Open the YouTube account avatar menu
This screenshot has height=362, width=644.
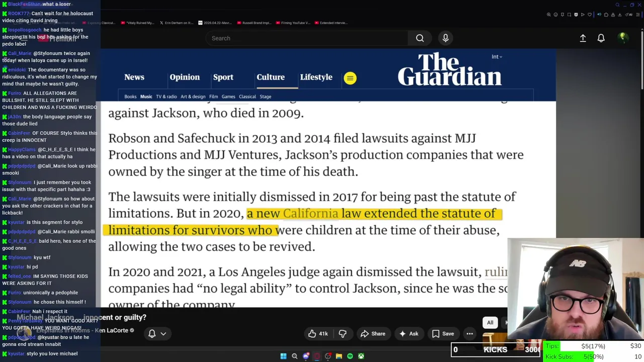click(622, 38)
